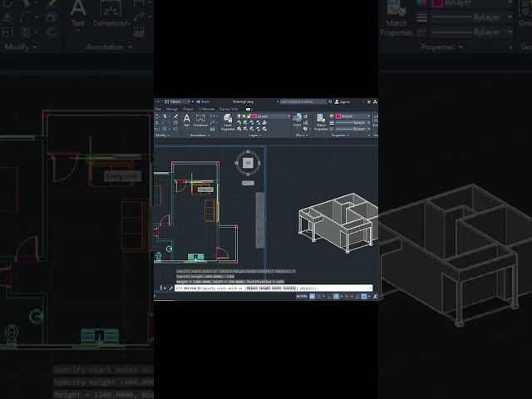Screen dimensions: 532x399
Task: Toggle object snap in status bar
Action: pyautogui.click(x=364, y=296)
